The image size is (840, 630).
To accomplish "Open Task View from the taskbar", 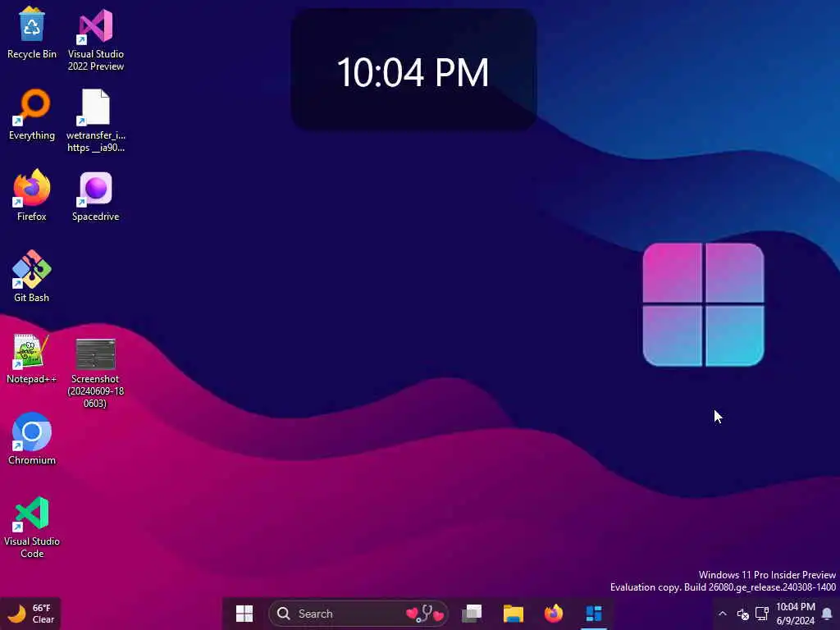I will point(472,614).
